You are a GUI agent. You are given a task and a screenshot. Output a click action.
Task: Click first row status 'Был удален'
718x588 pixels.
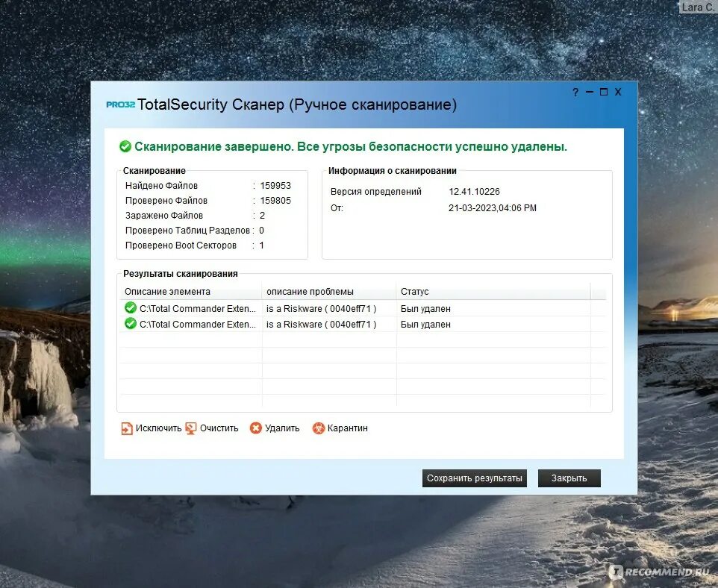[425, 309]
